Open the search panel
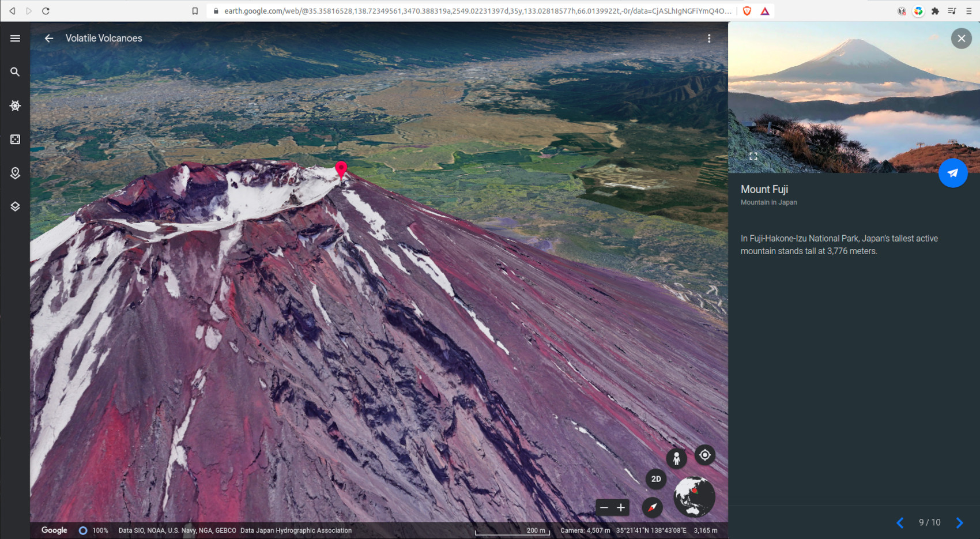 coord(14,72)
